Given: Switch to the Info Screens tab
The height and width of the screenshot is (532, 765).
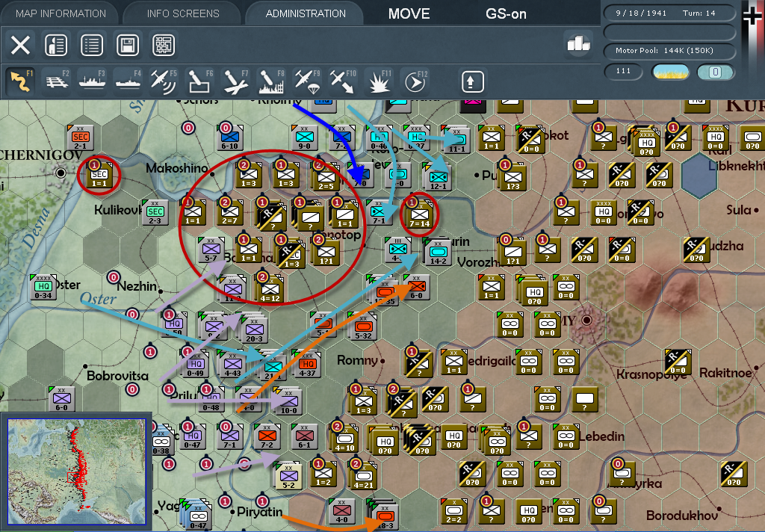Looking at the screenshot, I should click(x=183, y=13).
